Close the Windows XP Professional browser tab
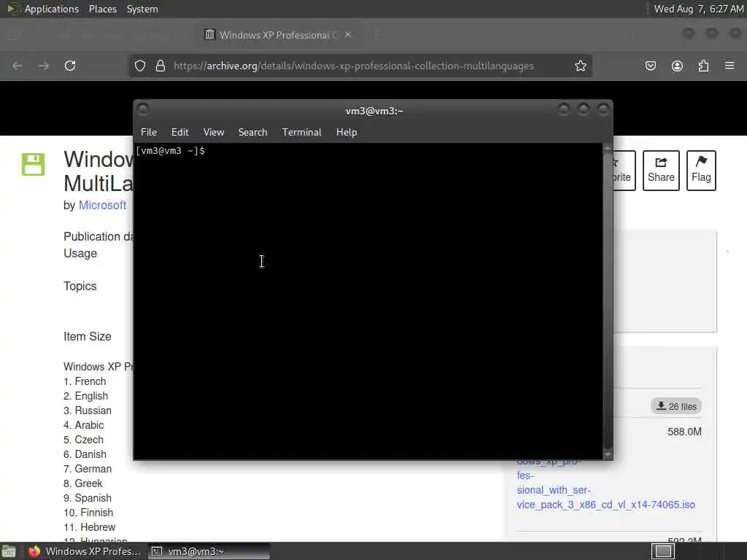The width and height of the screenshot is (747, 560). [348, 34]
